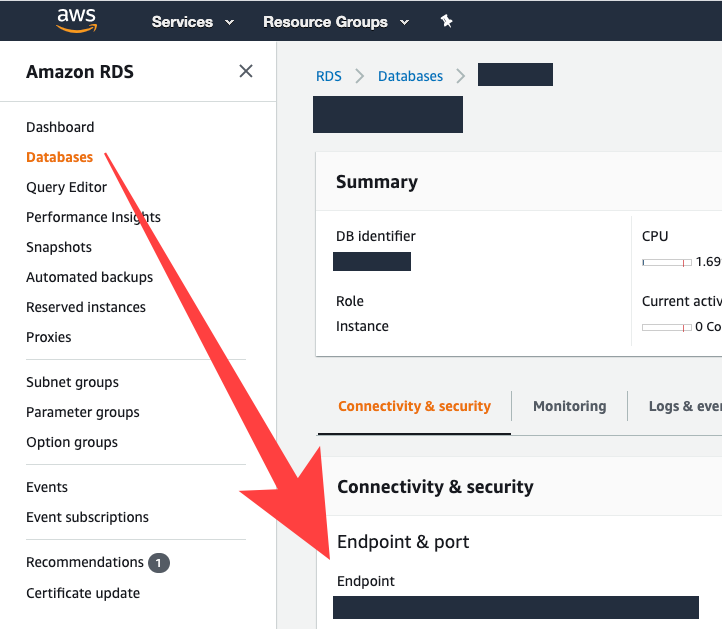Open Automated backups
Image resolution: width=722 pixels, height=629 pixels.
[89, 277]
